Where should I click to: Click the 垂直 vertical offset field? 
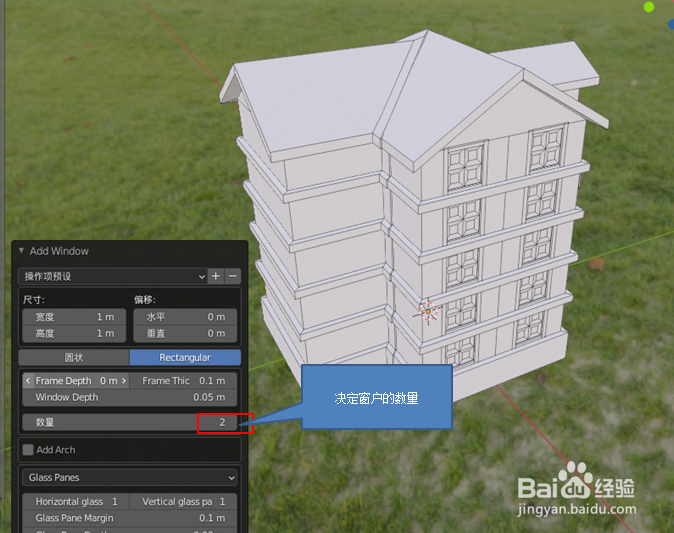coord(185,334)
